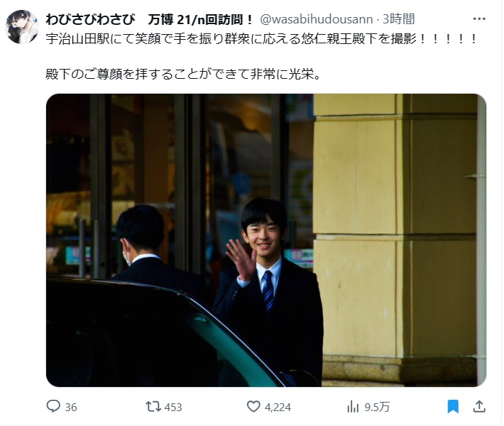
Task: Click the 9.5万 views count
Action: 377,408
